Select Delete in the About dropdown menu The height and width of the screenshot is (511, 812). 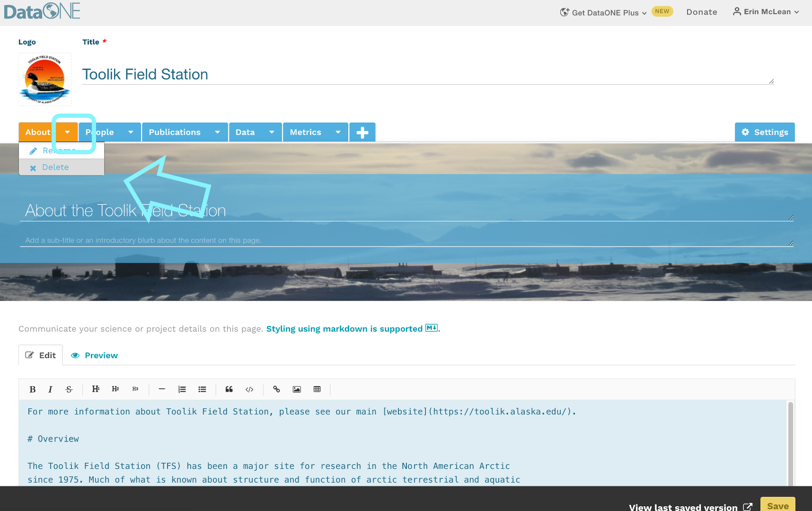pyautogui.click(x=62, y=167)
